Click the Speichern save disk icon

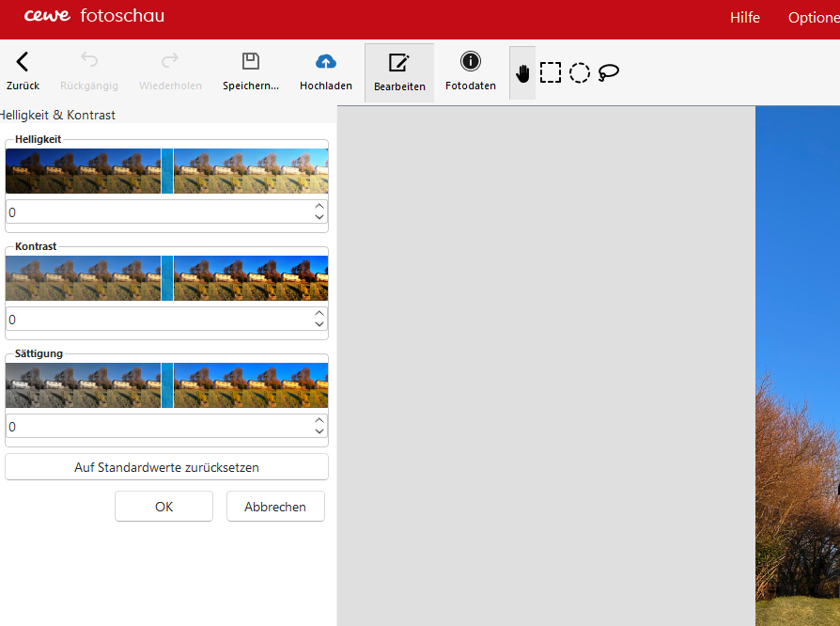(x=251, y=62)
